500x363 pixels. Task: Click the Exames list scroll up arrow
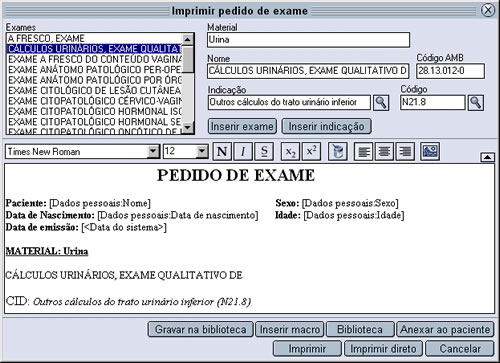pyautogui.click(x=188, y=39)
